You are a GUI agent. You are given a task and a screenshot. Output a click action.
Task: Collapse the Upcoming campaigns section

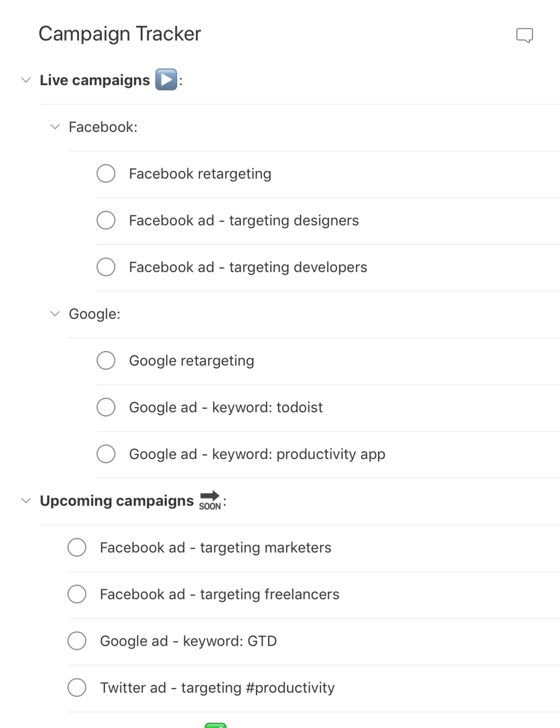(26, 500)
